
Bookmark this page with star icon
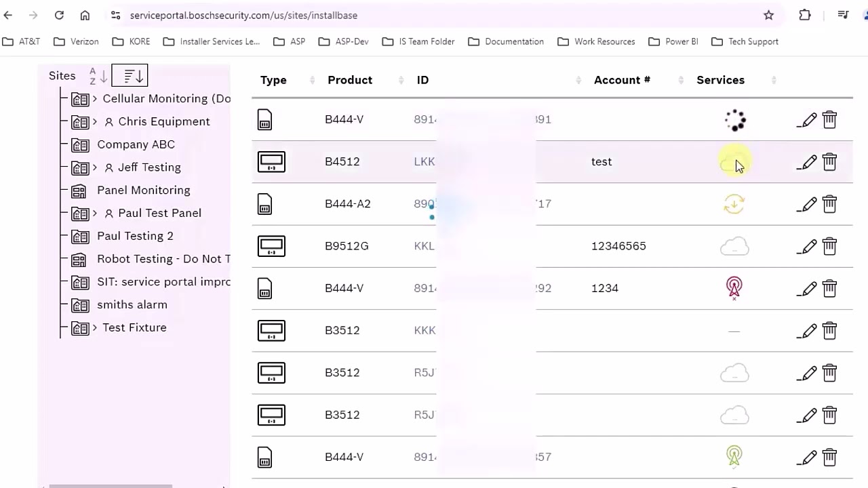(x=768, y=15)
